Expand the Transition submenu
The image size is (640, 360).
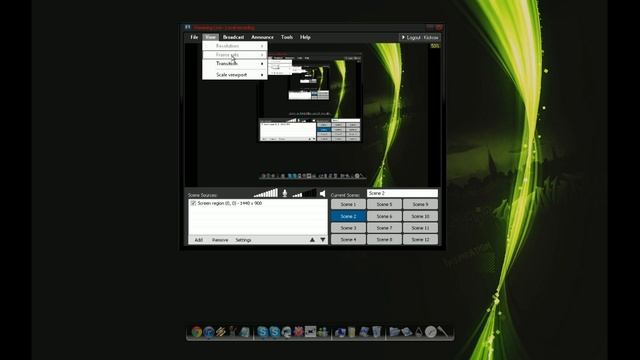235,64
